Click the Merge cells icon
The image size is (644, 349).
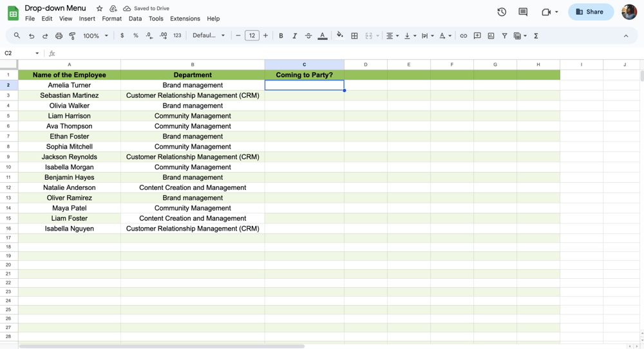click(x=368, y=35)
